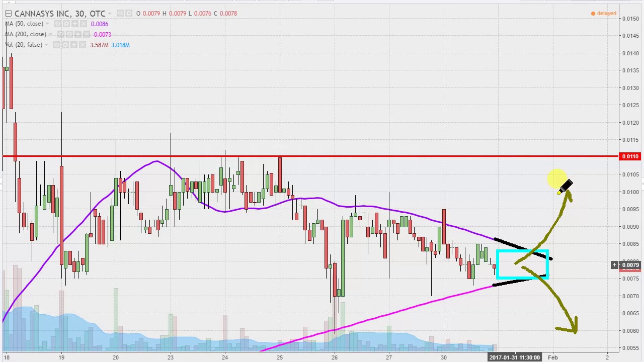The height and width of the screenshot is (362, 644).
Task: Remove MA (200, close) with the X icon
Action: [87, 34]
